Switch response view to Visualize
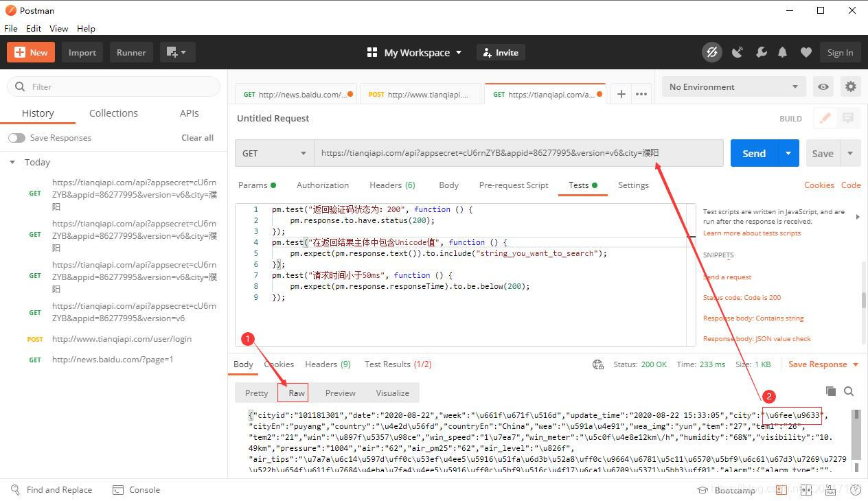 (393, 393)
